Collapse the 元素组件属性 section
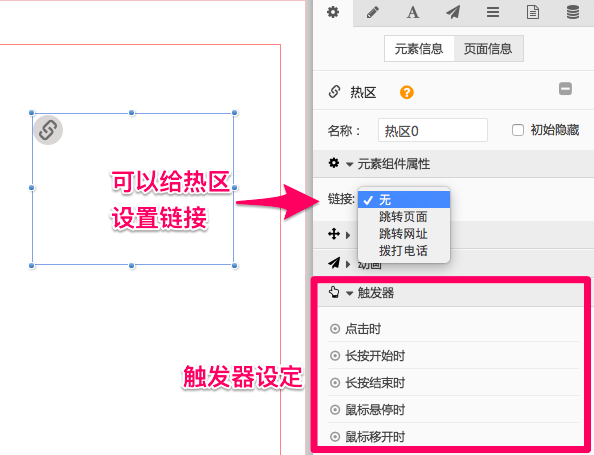Viewport: 594px width, 455px height. [x=349, y=164]
